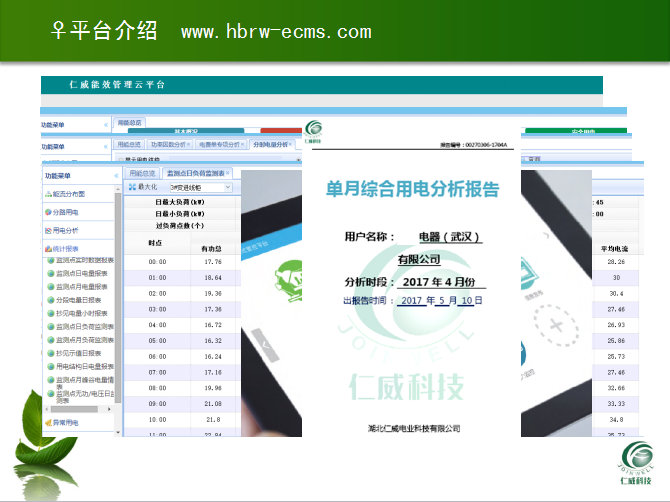
Task: Click the 用电分析 chart icon
Action: [x=48, y=230]
